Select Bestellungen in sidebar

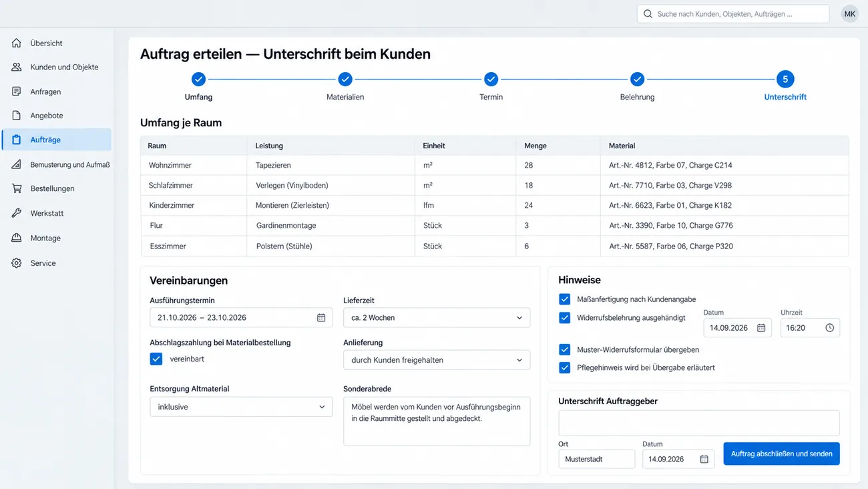(x=57, y=188)
